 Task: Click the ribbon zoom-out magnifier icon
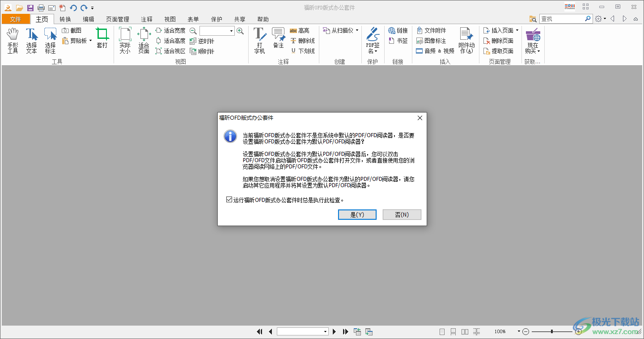pos(193,31)
